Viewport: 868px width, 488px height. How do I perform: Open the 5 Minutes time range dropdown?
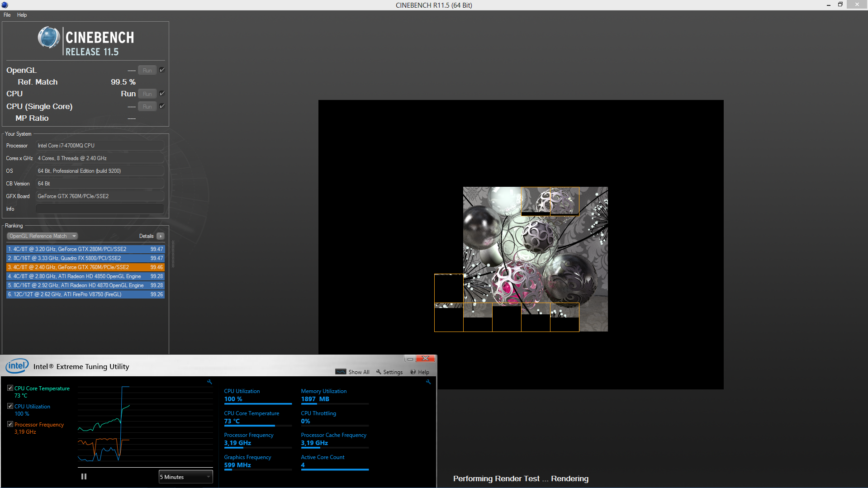185,477
